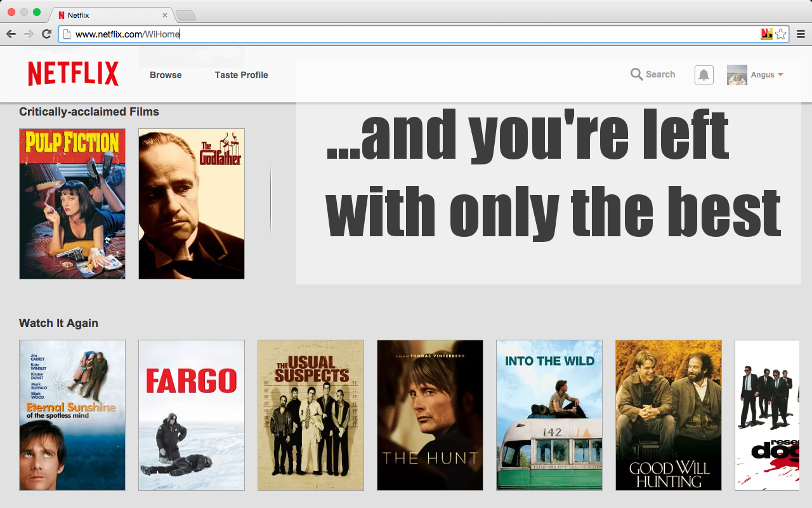Expand the Angus account dropdown arrow
The width and height of the screenshot is (812, 508).
click(x=780, y=75)
